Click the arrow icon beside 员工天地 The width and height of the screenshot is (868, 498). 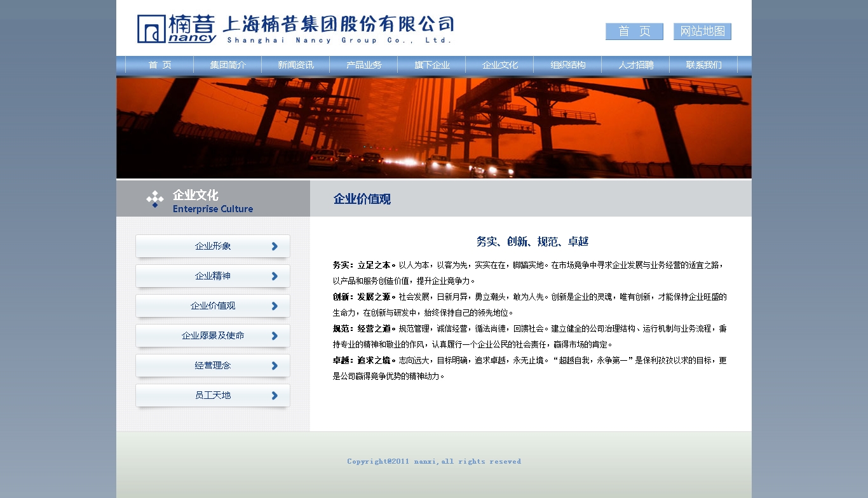pos(275,396)
